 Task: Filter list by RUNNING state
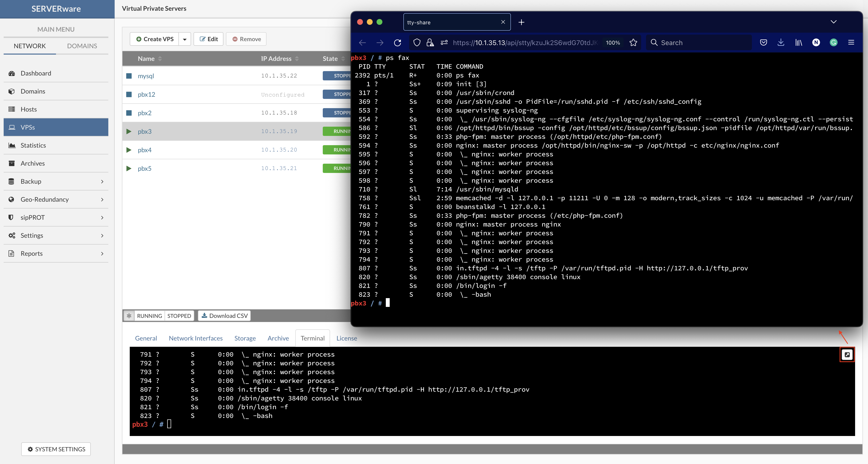point(149,316)
